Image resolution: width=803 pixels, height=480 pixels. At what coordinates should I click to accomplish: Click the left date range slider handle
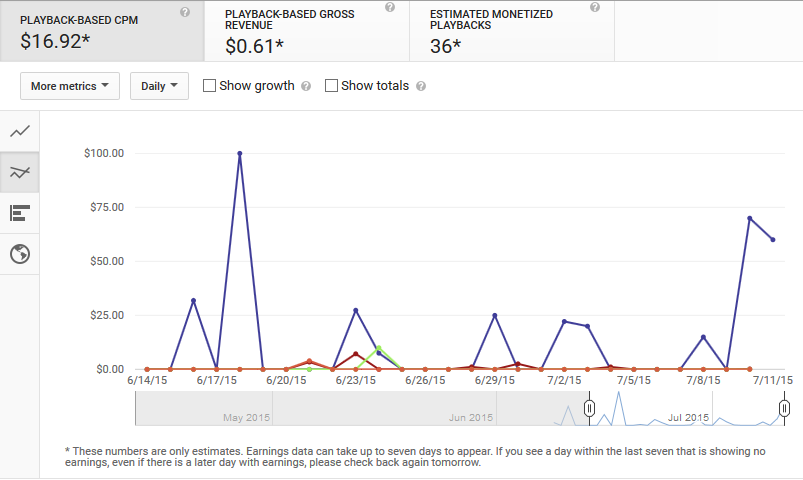tap(589, 408)
